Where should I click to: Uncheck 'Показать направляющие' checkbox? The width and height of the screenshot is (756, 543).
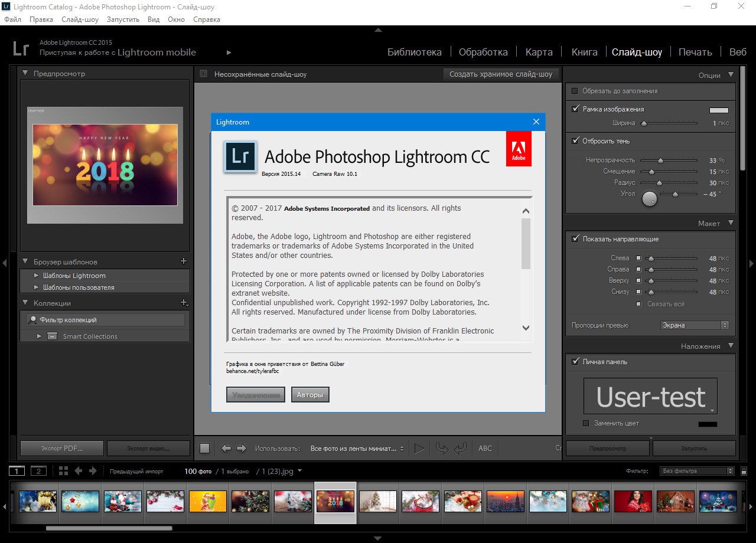pyautogui.click(x=575, y=239)
